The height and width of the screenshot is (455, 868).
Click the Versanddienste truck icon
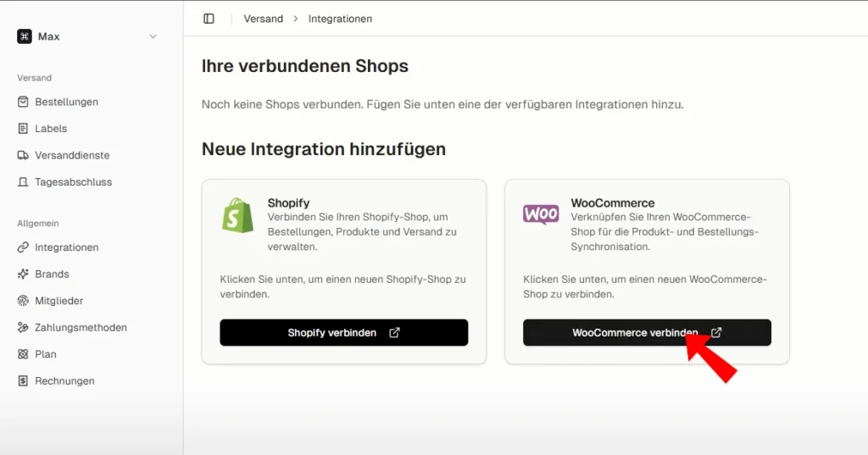[x=23, y=155]
